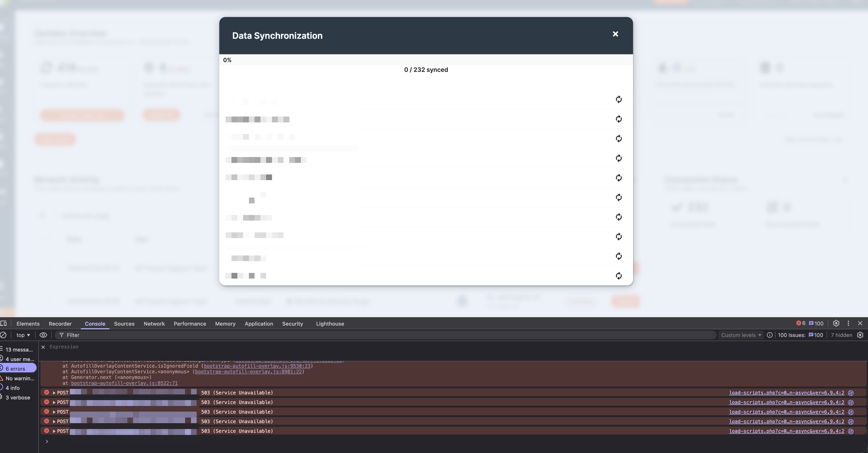Open DevTools settings gear icon
Screen dimensions: 868x453
[x=836, y=323]
